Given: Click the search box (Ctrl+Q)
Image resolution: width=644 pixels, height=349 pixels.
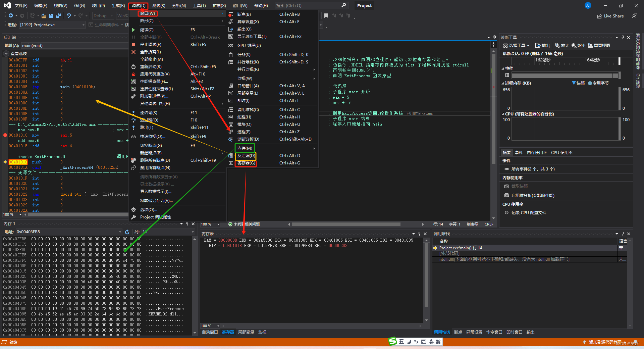Looking at the screenshot, I should pyautogui.click(x=311, y=6).
